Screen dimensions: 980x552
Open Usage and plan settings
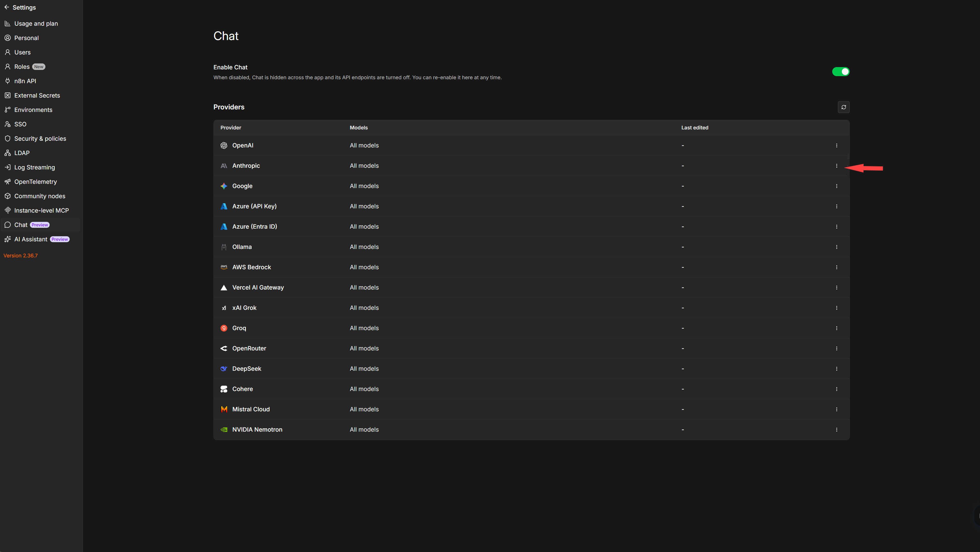click(x=40, y=24)
